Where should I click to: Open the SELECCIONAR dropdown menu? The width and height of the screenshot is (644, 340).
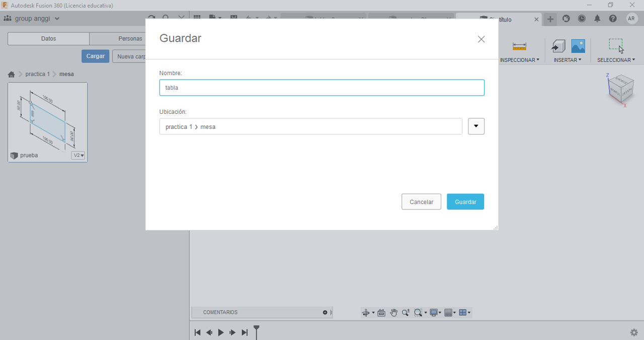(x=616, y=60)
